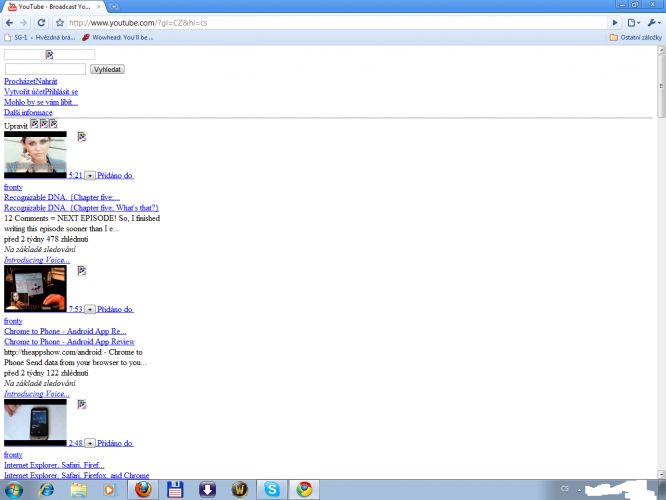Viewport: 666px width, 500px height.
Task: Open Internet Explorer, Safari, Firefox, and Chrome link
Action: tap(77, 475)
